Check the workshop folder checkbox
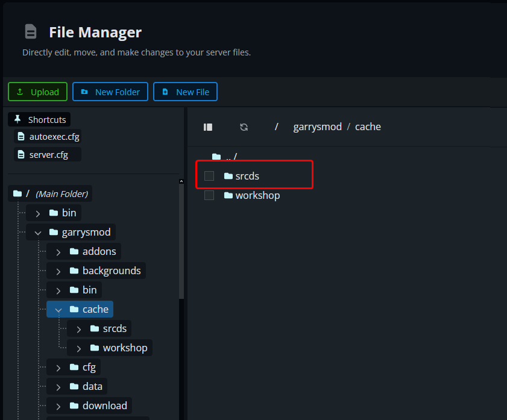 tap(209, 195)
